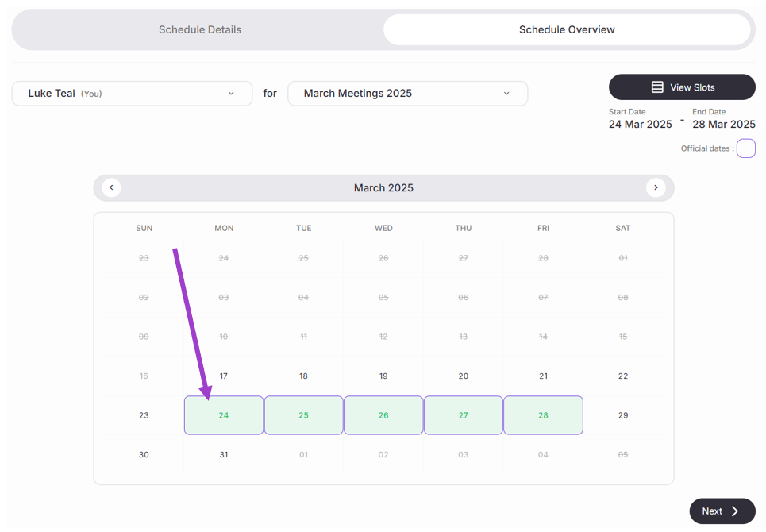
Task: Select highlighted Friday March 28
Action: tap(543, 415)
